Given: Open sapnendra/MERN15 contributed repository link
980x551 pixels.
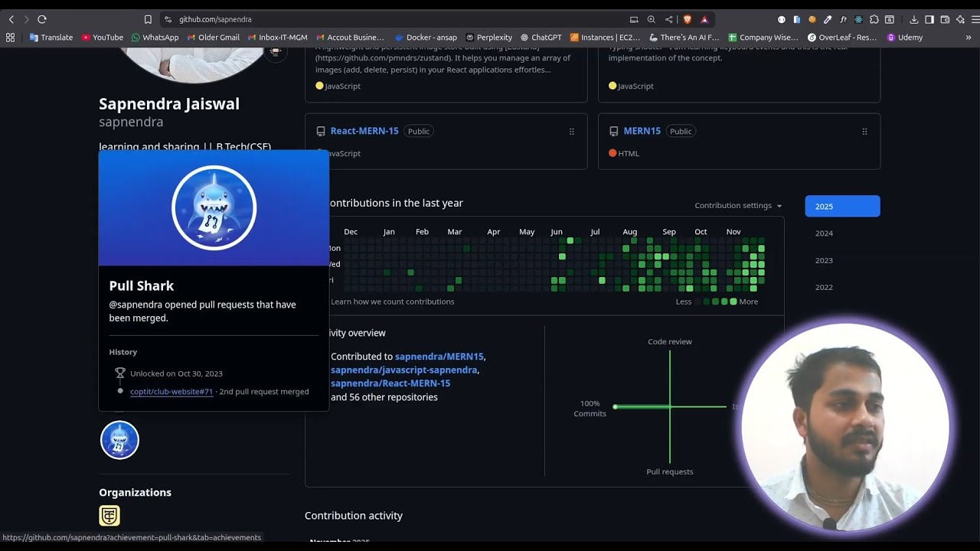Looking at the screenshot, I should pyautogui.click(x=439, y=357).
